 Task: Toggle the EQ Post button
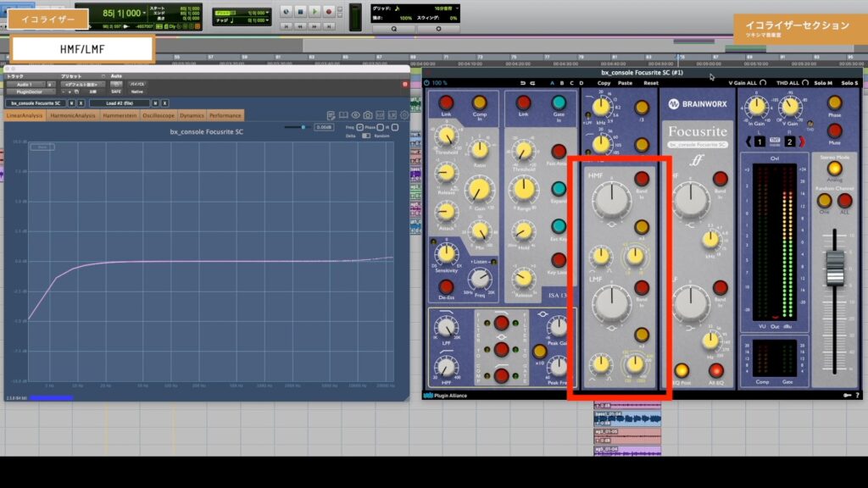pos(682,370)
